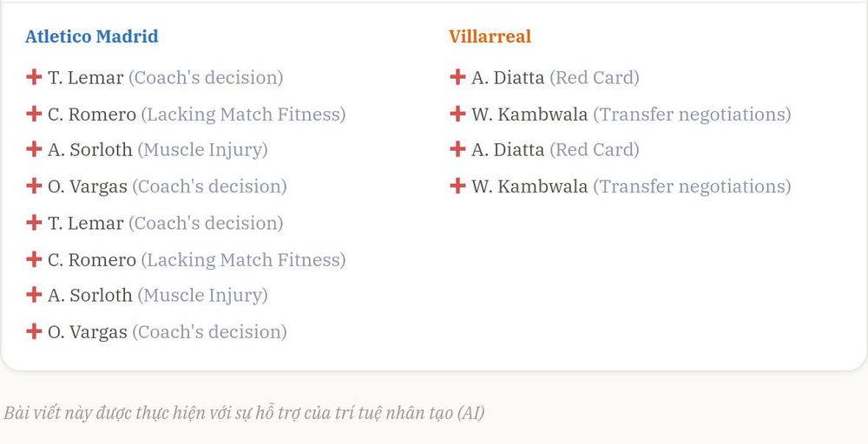Select red cross icon beside first C. Romero
Image resolution: width=868 pixels, height=444 pixels.
point(34,114)
